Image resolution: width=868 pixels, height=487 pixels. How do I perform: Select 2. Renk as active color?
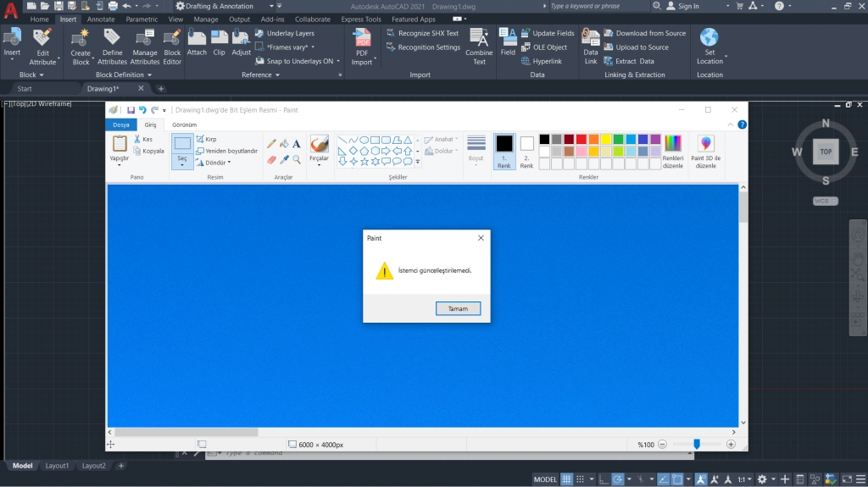click(527, 151)
